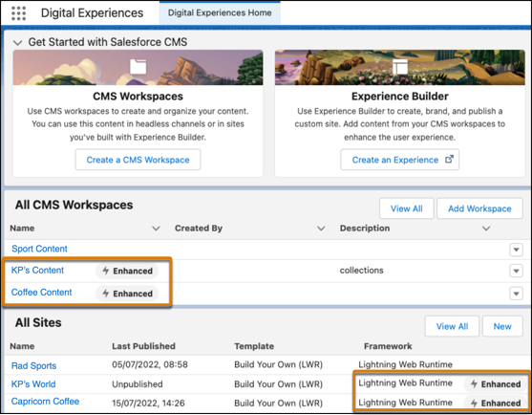Open the KP's Content workspace link
Viewport: 532px width, 415px height.
click(37, 270)
